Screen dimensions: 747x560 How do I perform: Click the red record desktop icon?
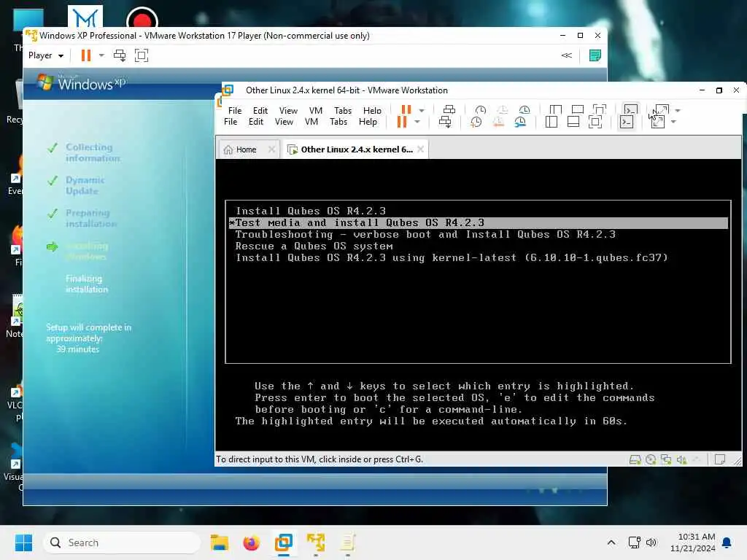pos(142,18)
